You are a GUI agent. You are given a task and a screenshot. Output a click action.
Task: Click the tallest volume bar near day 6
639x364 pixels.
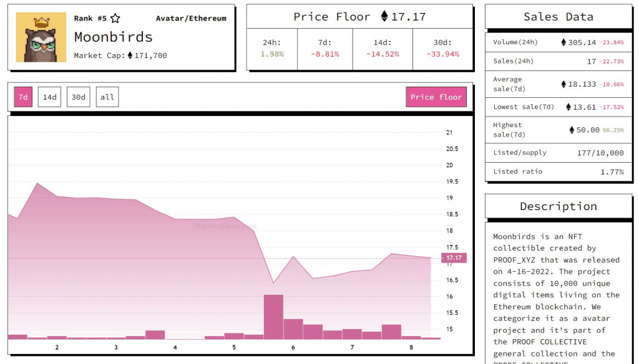click(273, 317)
